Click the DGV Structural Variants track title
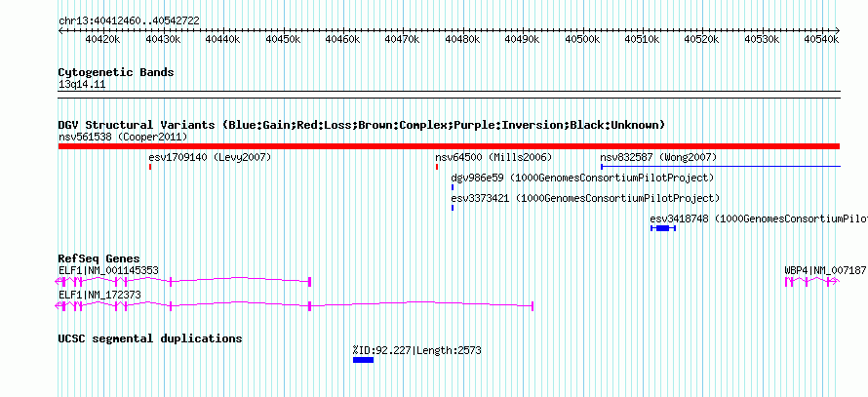868x397 pixels. click(362, 125)
